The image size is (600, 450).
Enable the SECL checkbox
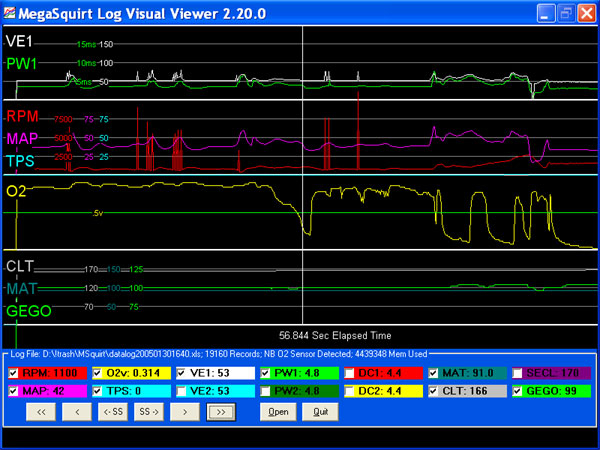click(x=517, y=373)
